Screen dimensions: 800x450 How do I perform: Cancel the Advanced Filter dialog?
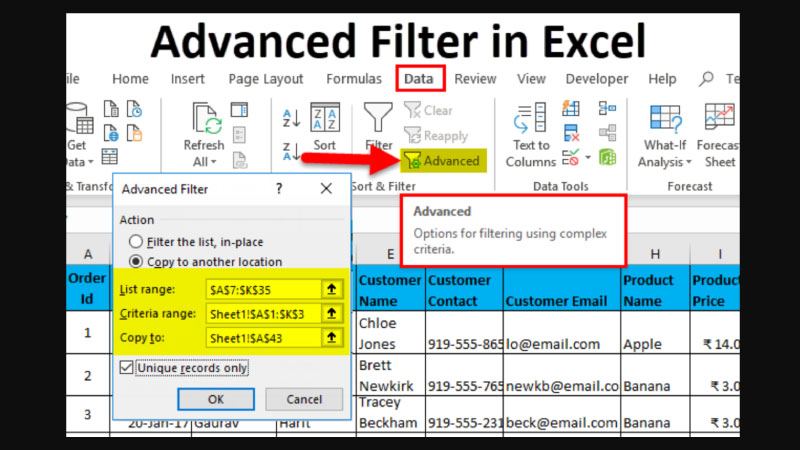point(304,399)
